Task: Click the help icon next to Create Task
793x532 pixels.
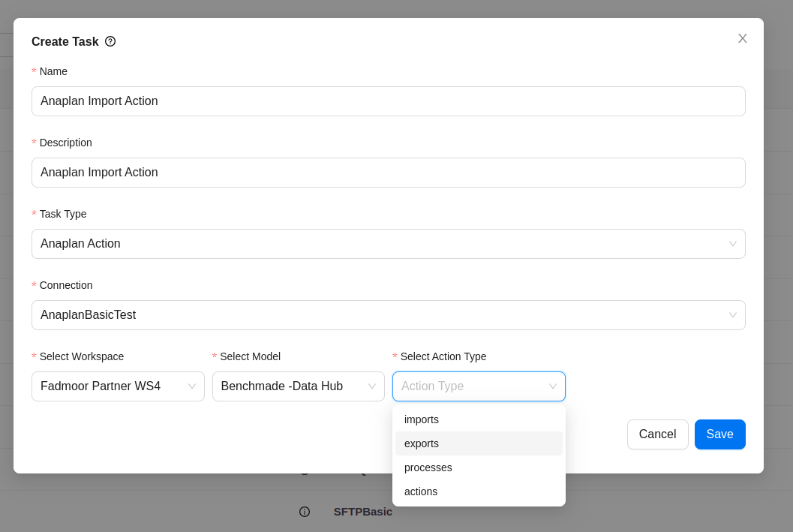Action: (110, 41)
